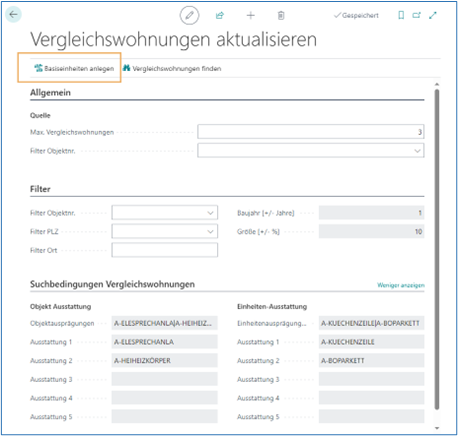Click the A-HEIHEIZKÖRPER value field

165,360
